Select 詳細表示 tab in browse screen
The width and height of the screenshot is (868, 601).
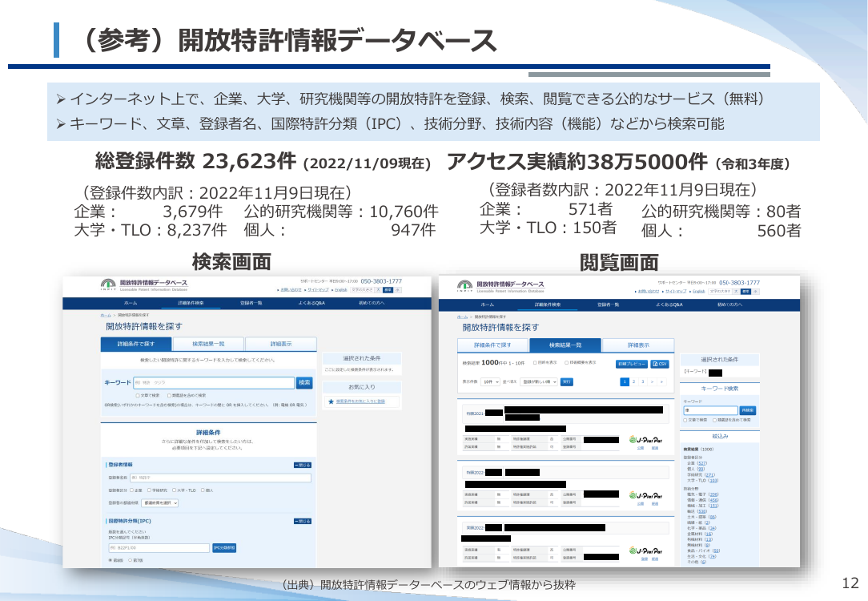[637, 345]
